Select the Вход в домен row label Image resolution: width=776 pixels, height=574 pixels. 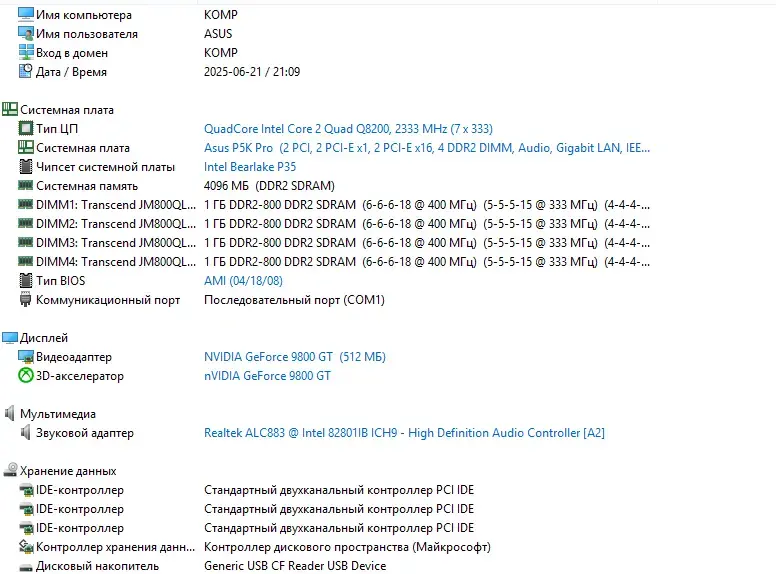(72, 52)
